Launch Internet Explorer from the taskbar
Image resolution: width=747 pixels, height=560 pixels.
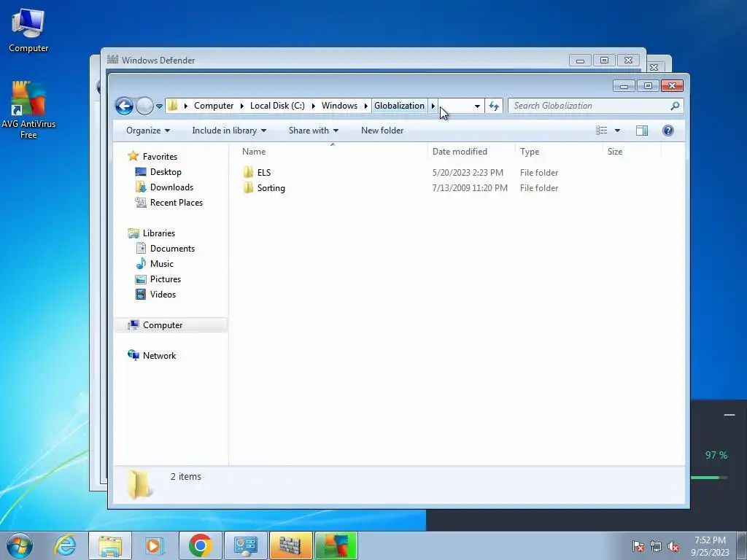point(65,545)
